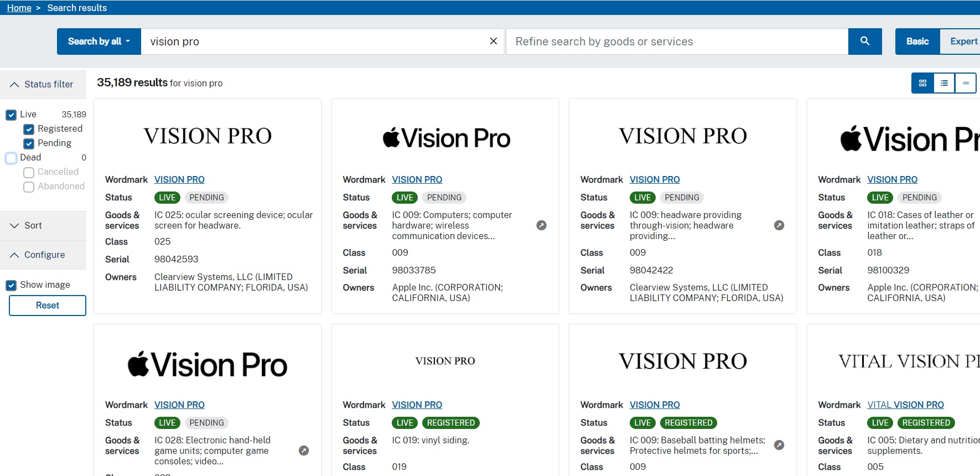Image resolution: width=980 pixels, height=476 pixels.
Task: Click the Refine search by goods field
Action: pyautogui.click(x=677, y=42)
